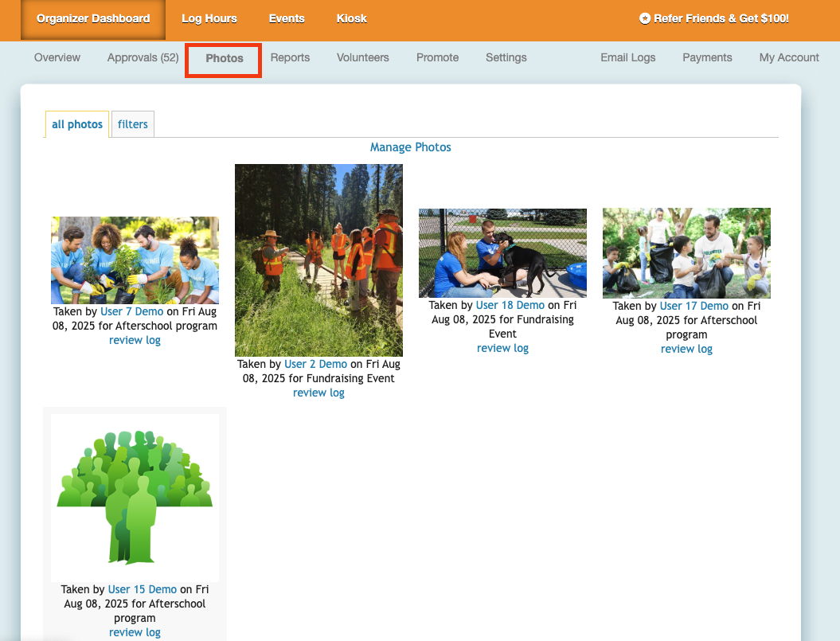
Task: Select the 'all photos' tab
Action: 77,124
